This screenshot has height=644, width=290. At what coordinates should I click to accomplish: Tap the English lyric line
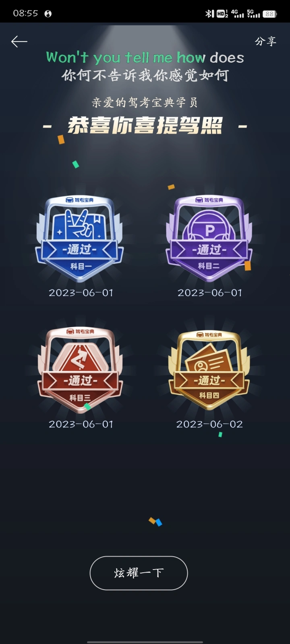pyautogui.click(x=145, y=58)
